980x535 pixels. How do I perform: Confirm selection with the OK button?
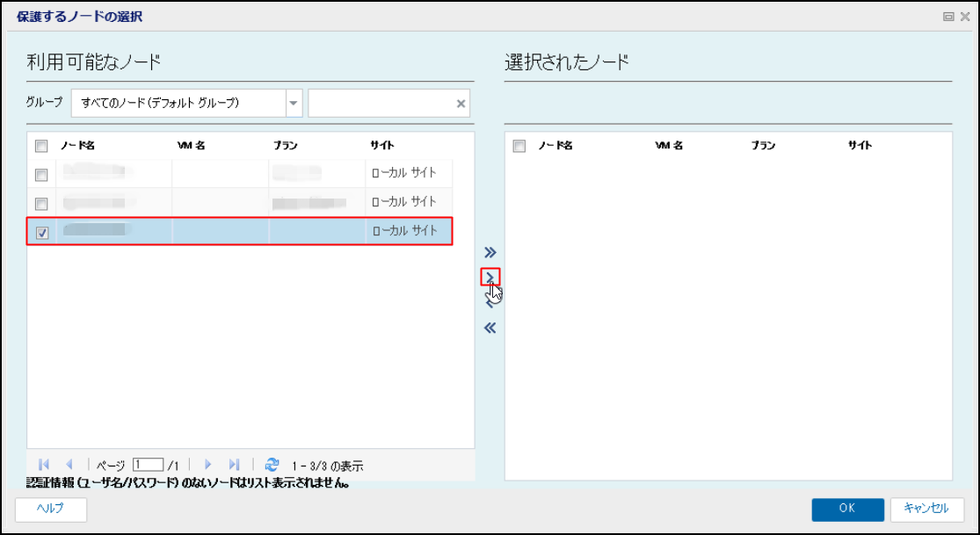pyautogui.click(x=847, y=509)
